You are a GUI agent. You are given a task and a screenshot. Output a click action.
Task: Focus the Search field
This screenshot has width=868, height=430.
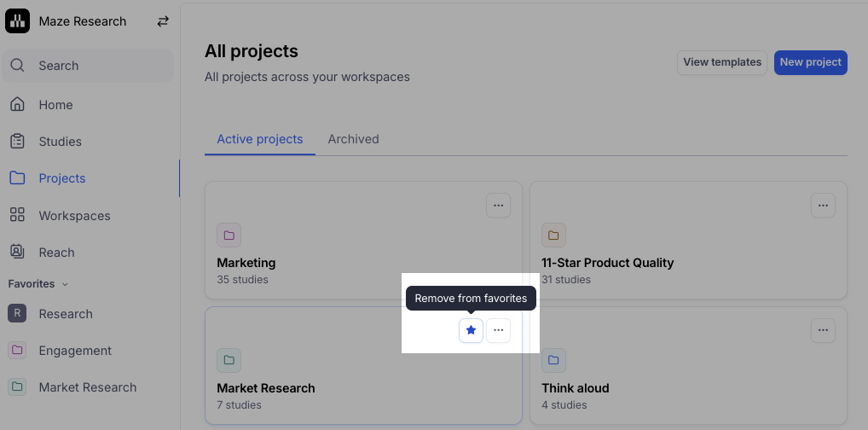[88, 66]
